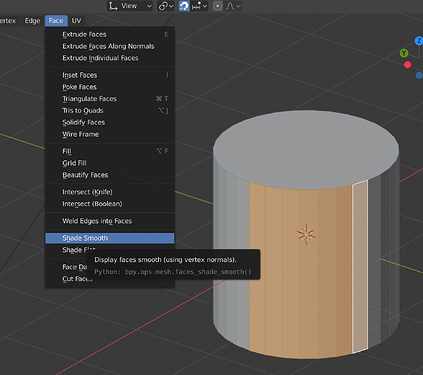Screen dimensions: 423x375
Task: Choose Extrude Faces Along Normals
Action: pos(110,46)
